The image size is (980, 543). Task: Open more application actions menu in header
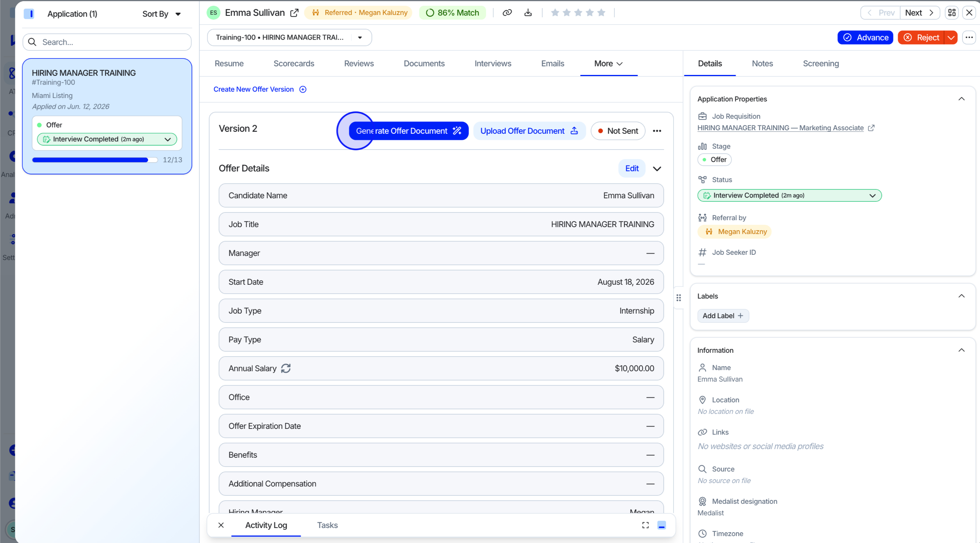[x=969, y=37]
